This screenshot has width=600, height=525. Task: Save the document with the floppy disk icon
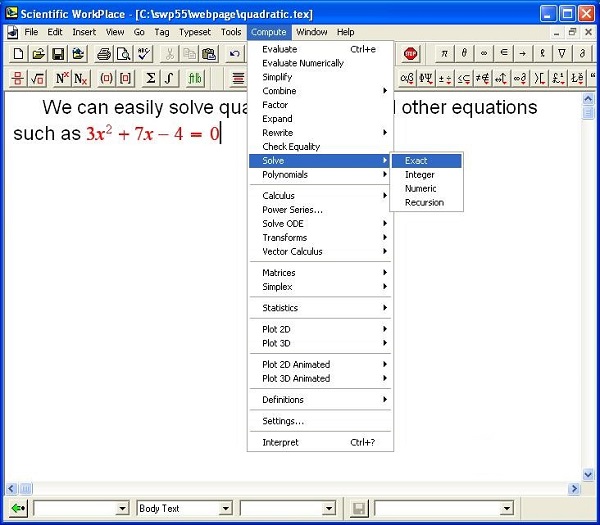(x=58, y=54)
